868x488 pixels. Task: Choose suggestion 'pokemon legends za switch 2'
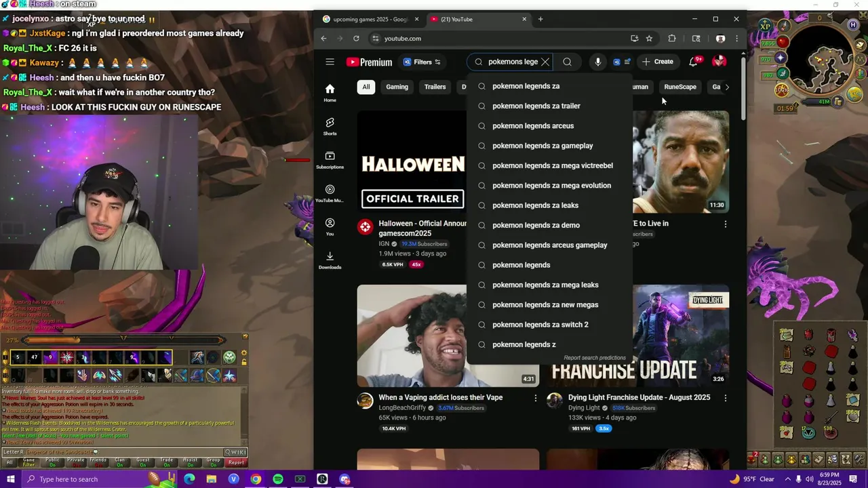[x=549, y=325]
